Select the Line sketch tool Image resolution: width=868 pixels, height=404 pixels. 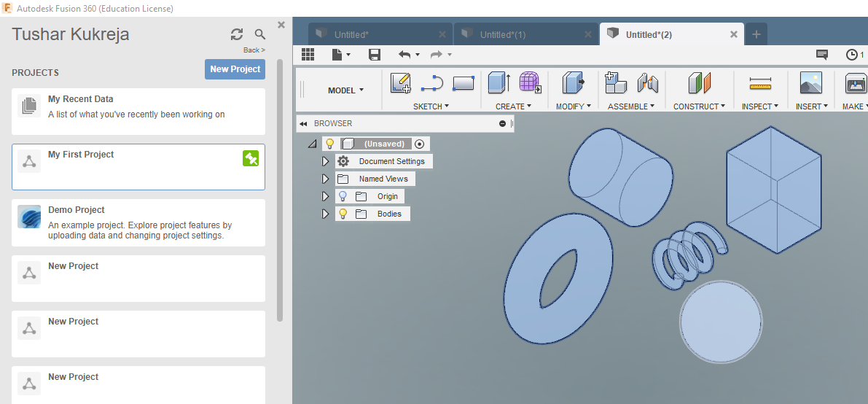pyautogui.click(x=432, y=83)
